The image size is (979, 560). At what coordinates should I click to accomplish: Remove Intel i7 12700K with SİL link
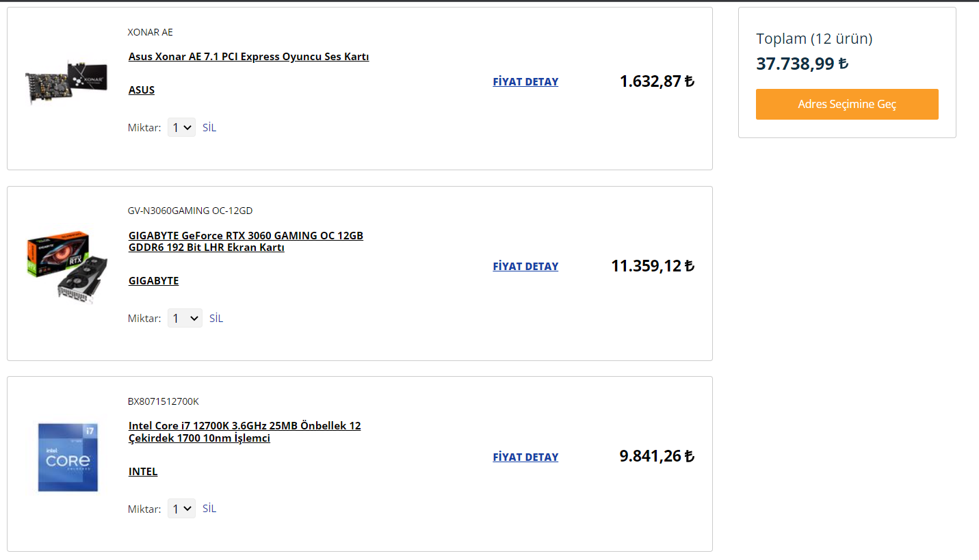[x=209, y=509]
